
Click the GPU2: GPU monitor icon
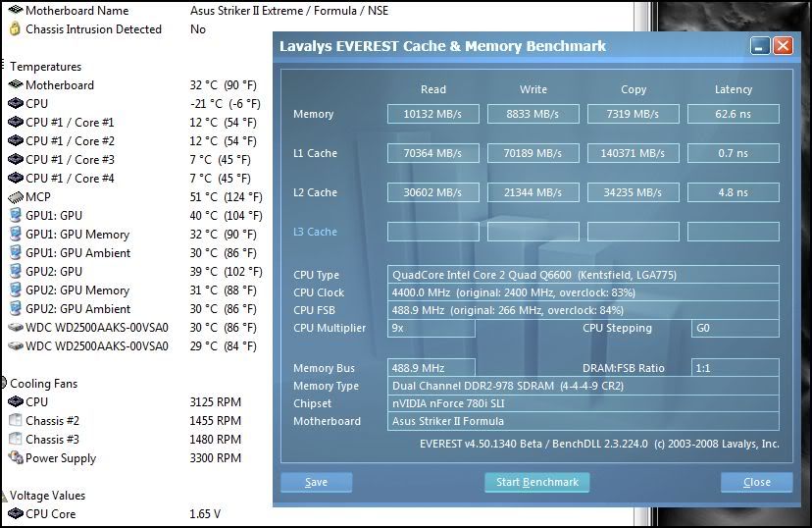16,271
